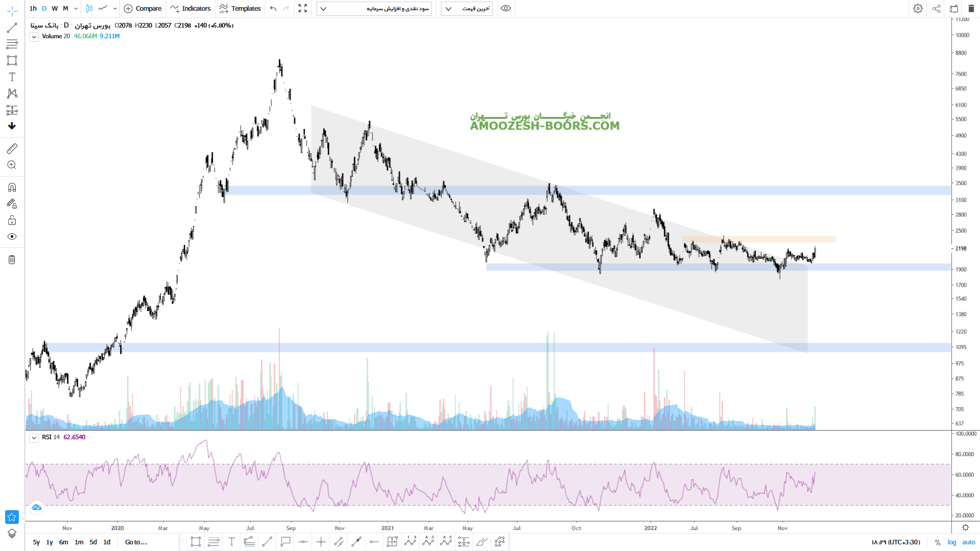Toggle log scale button

pos(952,542)
